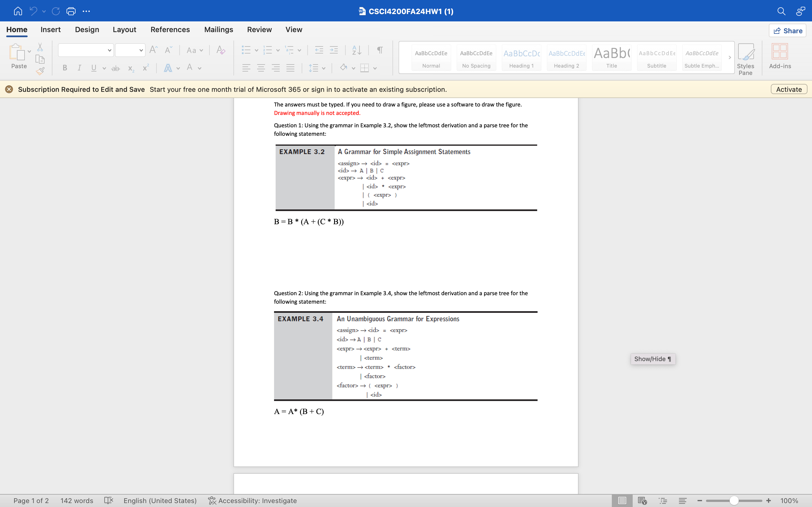Toggle italic formatting

pos(79,68)
